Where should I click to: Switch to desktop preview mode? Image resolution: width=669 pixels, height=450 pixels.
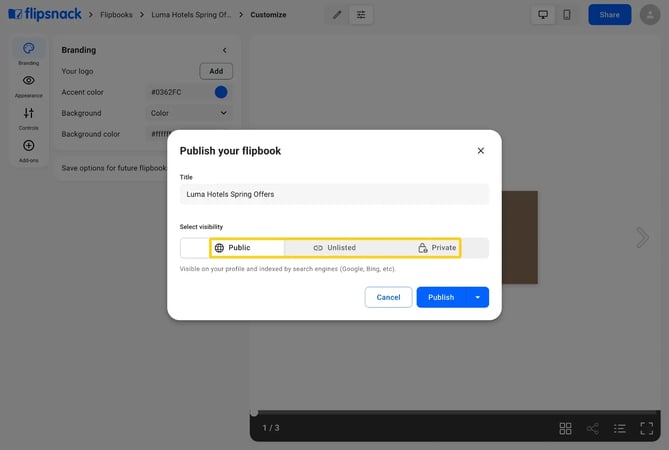point(543,15)
